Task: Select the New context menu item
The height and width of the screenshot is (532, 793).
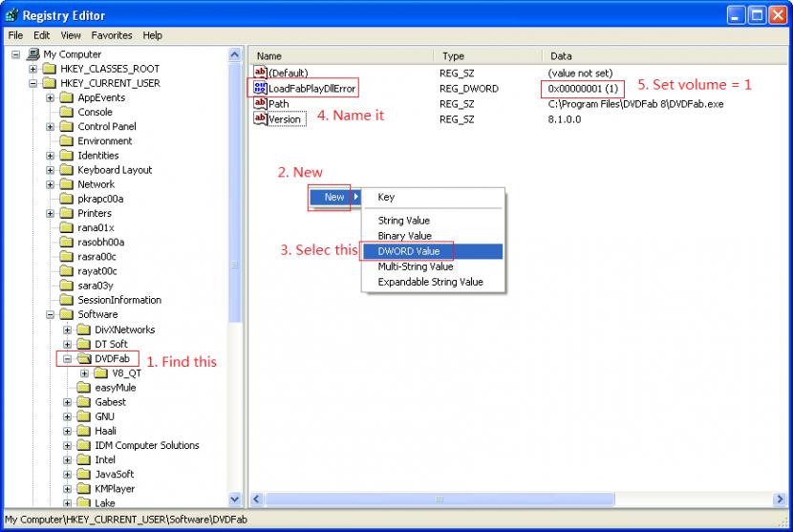Action: [334, 197]
